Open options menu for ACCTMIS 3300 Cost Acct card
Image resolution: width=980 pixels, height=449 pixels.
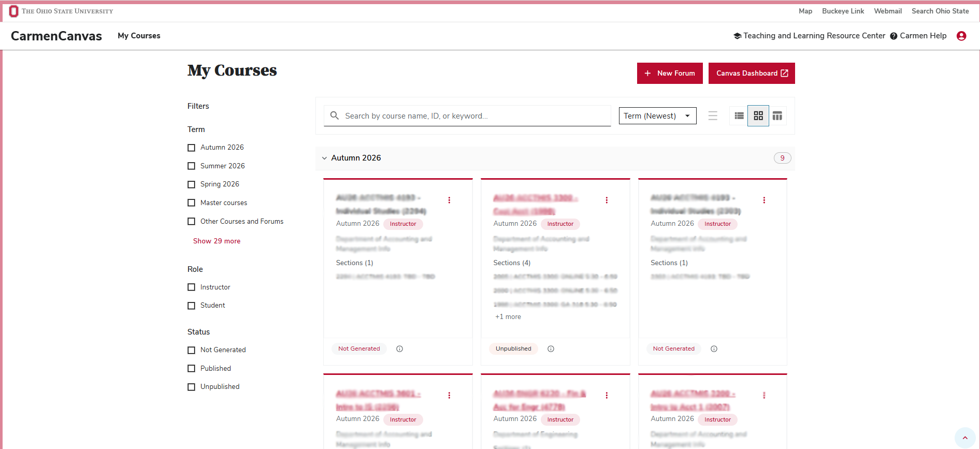[607, 200]
